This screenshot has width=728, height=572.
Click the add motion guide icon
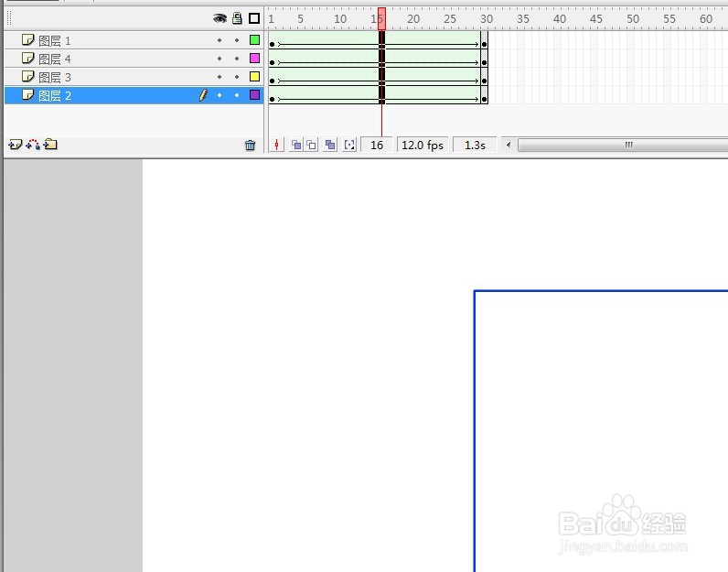[x=33, y=145]
